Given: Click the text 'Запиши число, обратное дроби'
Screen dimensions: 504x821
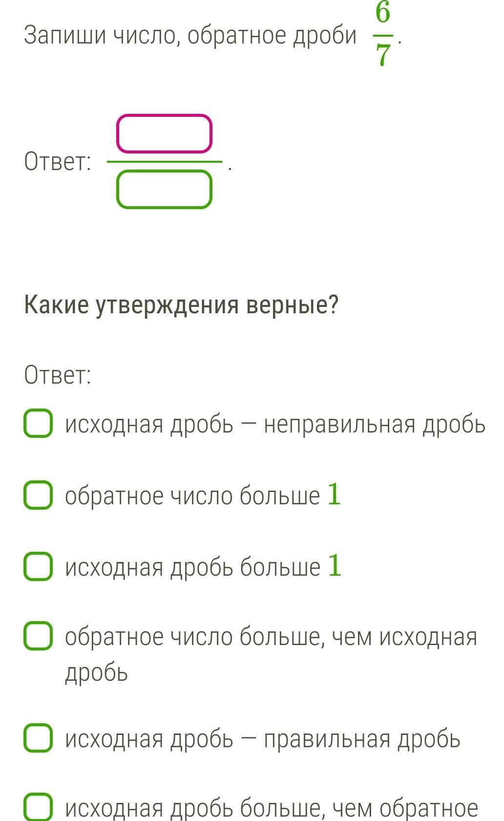Looking at the screenshot, I should tap(190, 35).
